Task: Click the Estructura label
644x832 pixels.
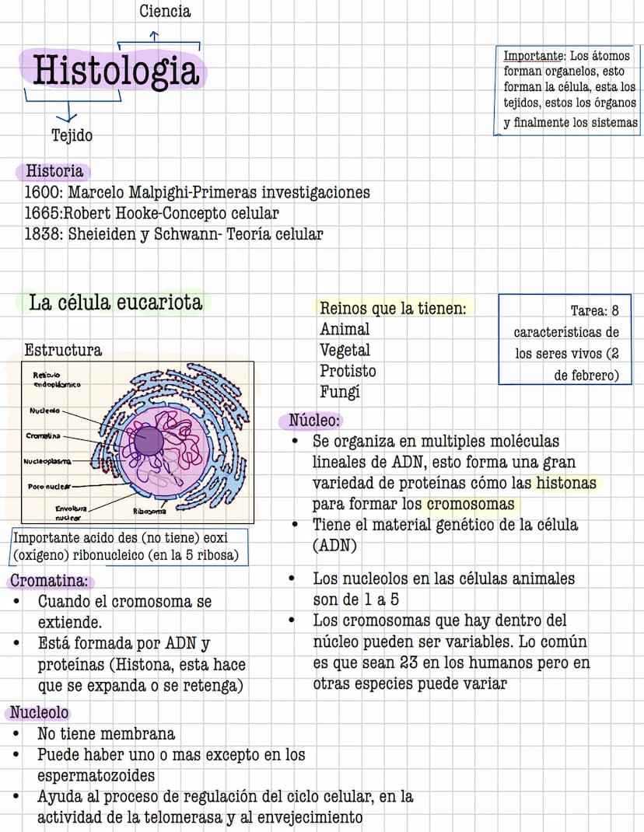Action: [x=63, y=350]
